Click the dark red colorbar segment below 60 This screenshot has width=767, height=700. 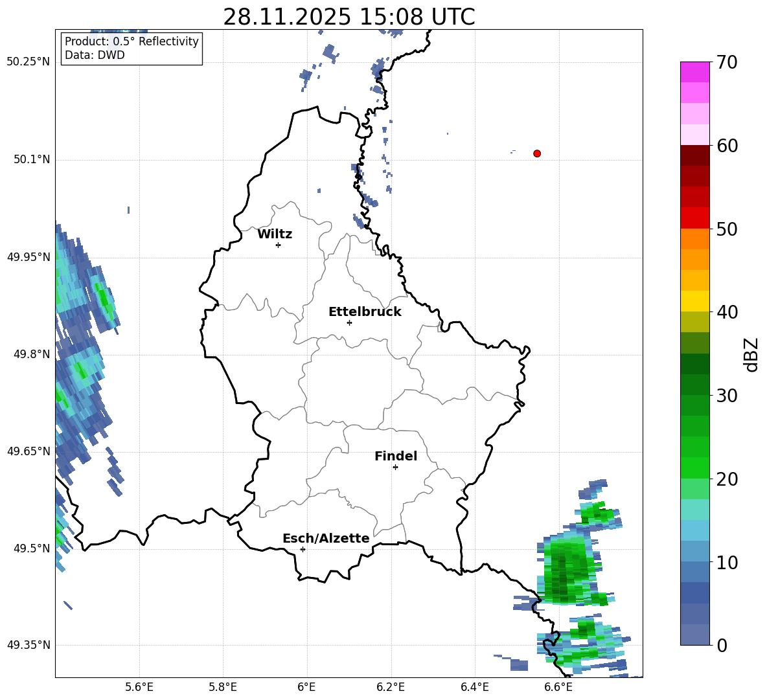click(x=694, y=155)
